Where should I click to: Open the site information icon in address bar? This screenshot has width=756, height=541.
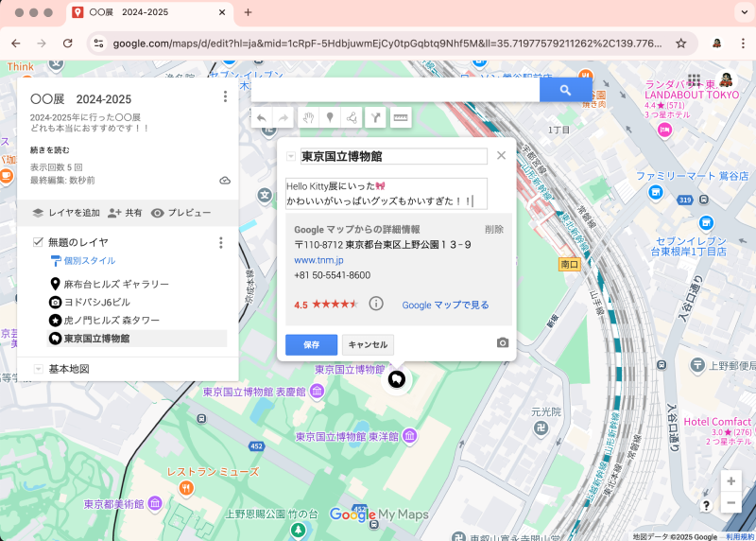99,44
